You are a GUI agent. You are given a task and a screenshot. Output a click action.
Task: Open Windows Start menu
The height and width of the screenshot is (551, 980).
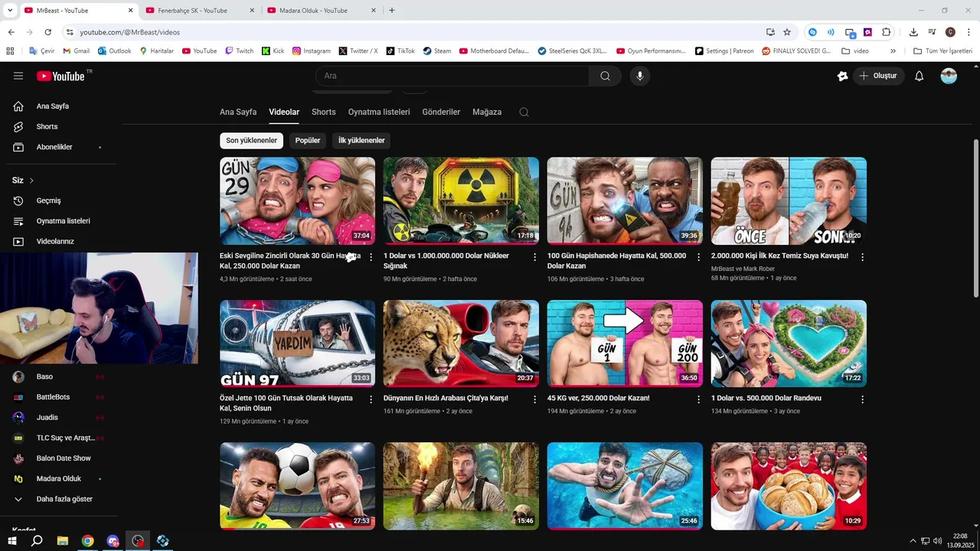point(11,541)
